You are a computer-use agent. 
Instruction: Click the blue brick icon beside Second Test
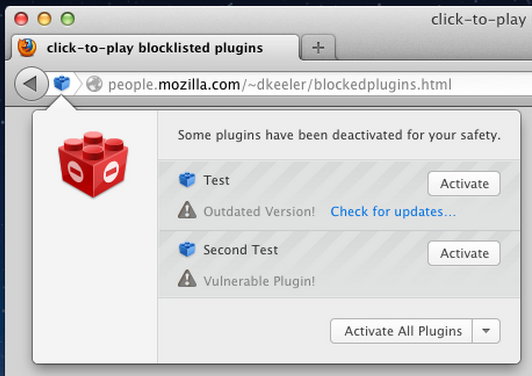point(187,249)
